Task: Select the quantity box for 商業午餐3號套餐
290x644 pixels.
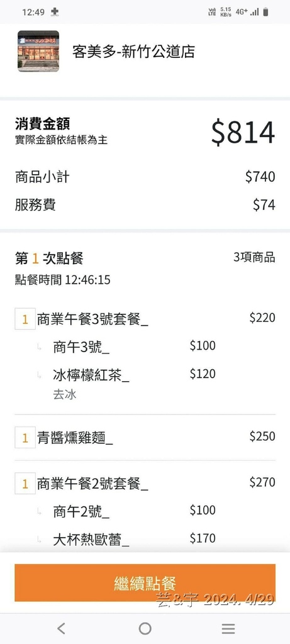Action: pyautogui.click(x=25, y=319)
